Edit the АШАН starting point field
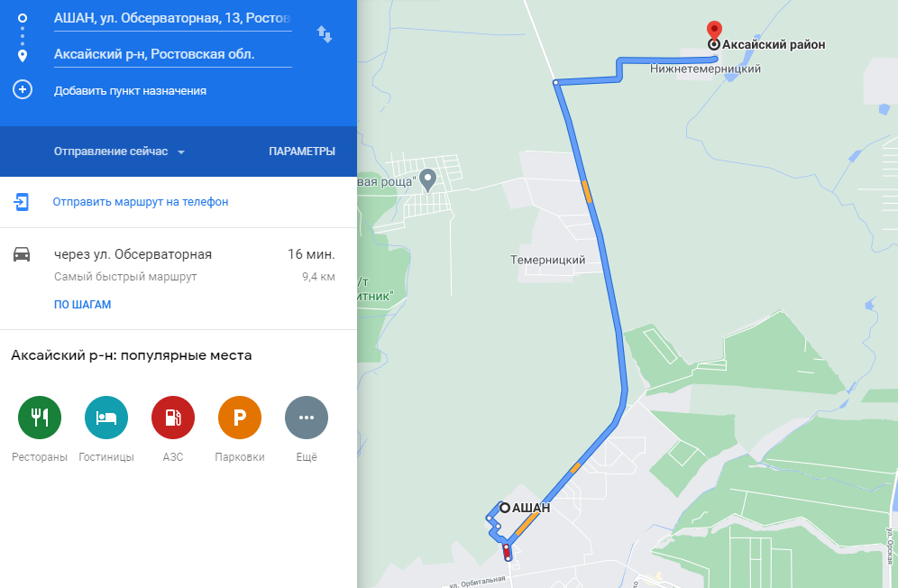The width and height of the screenshot is (898, 588). [172, 18]
